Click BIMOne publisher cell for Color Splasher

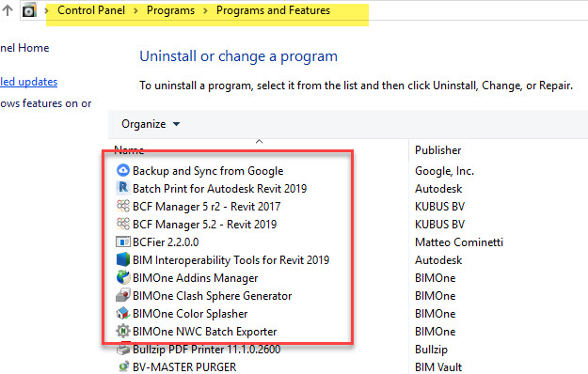(435, 314)
